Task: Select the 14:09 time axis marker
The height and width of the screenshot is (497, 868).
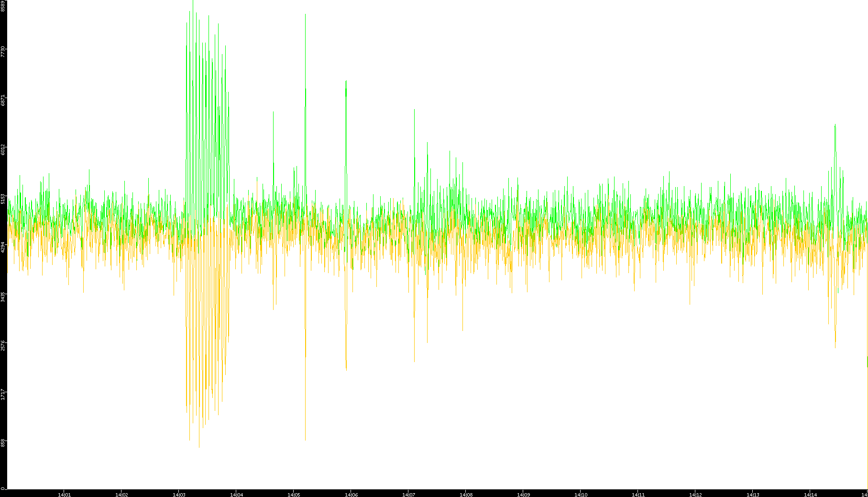Action: 523,495
